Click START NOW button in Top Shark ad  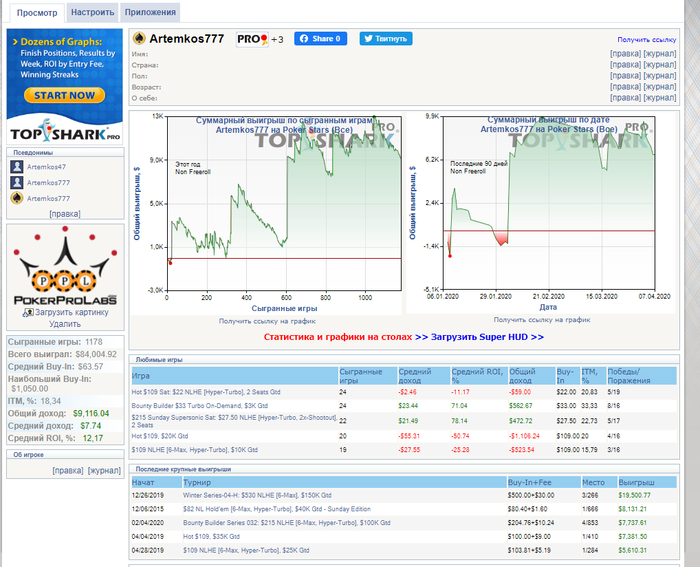[65, 95]
